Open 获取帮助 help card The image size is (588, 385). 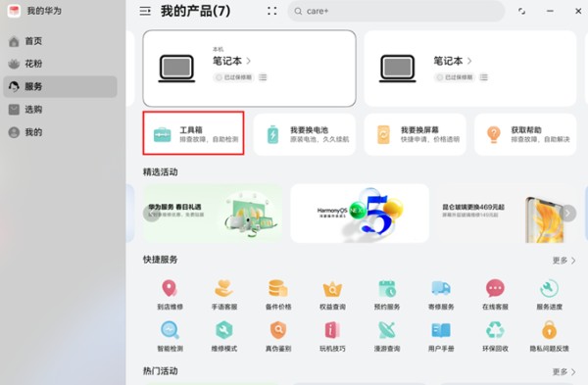pos(525,134)
